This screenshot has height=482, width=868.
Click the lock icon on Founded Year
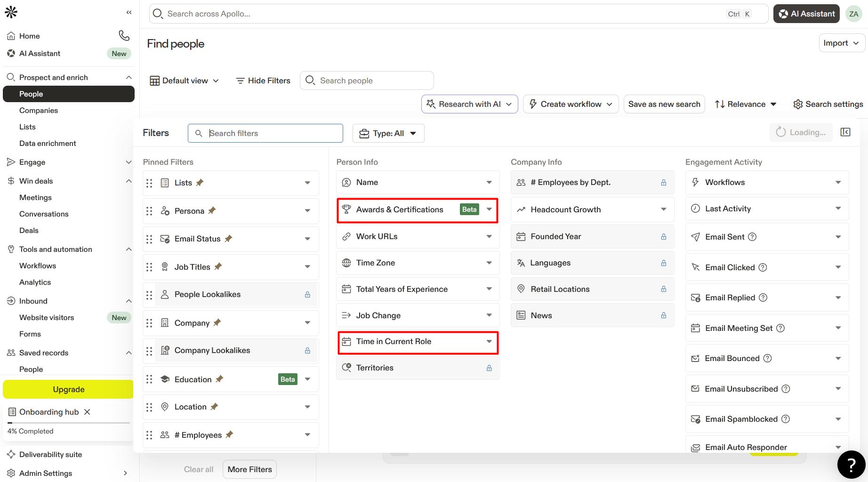[x=663, y=236]
